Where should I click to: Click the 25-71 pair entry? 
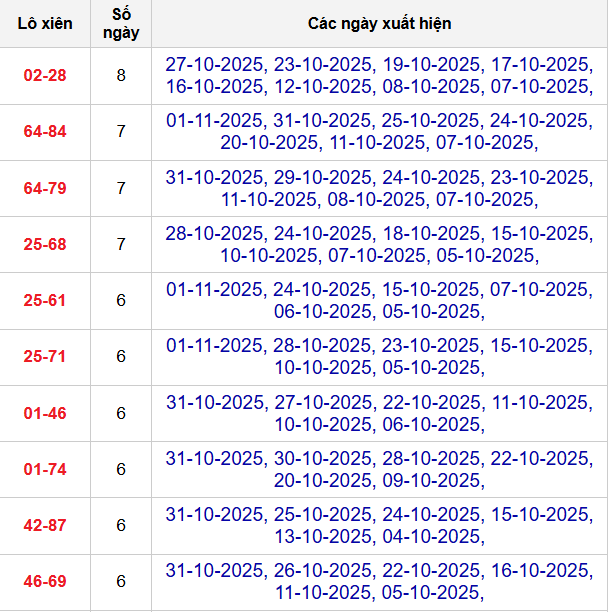[45, 356]
